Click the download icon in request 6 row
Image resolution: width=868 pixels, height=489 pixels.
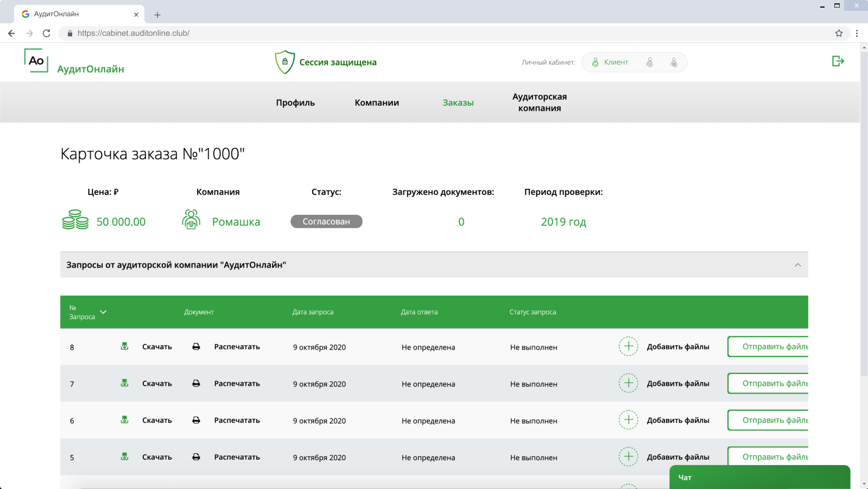click(124, 420)
